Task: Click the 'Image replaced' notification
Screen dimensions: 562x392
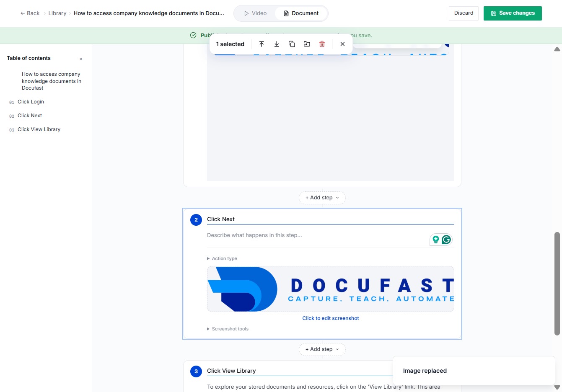Action: (x=474, y=371)
